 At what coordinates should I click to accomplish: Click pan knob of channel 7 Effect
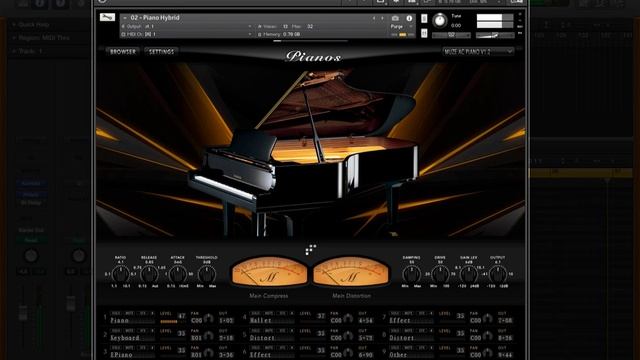coord(488,318)
